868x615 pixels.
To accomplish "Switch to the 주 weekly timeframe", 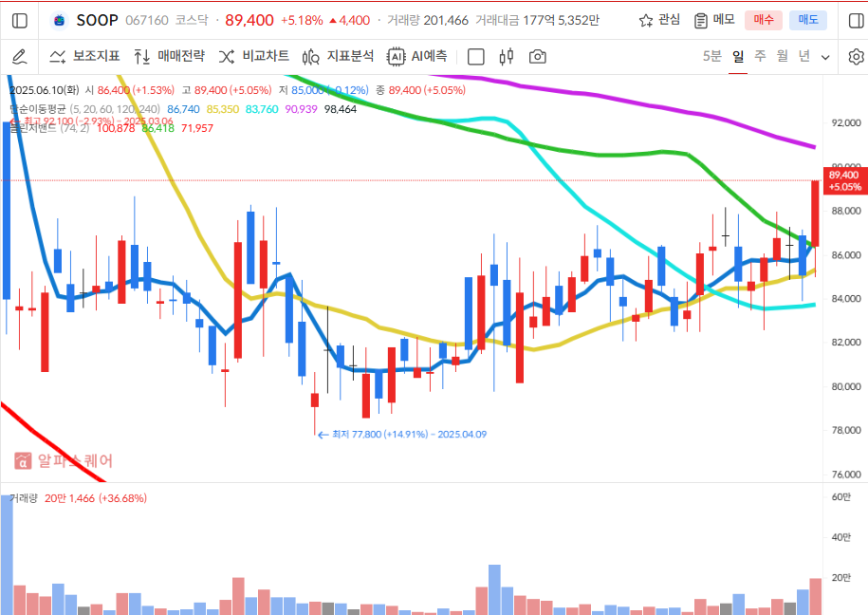I will click(760, 57).
